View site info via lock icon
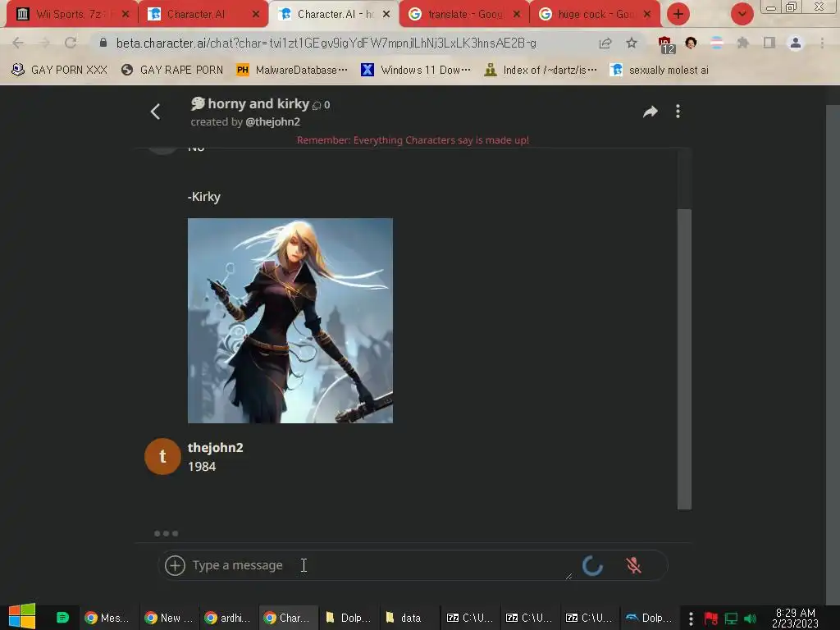The width and height of the screenshot is (840, 630). 103,43
